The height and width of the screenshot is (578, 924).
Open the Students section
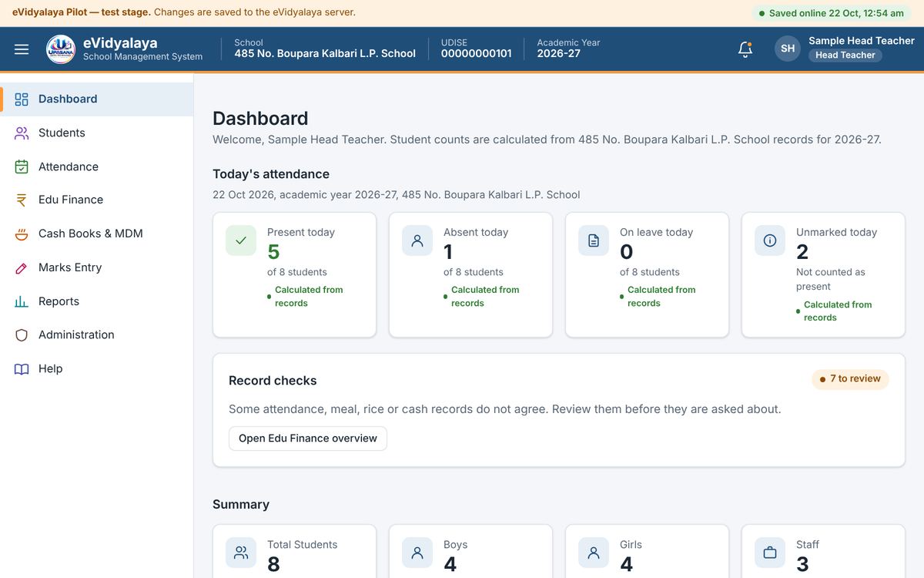click(97, 133)
